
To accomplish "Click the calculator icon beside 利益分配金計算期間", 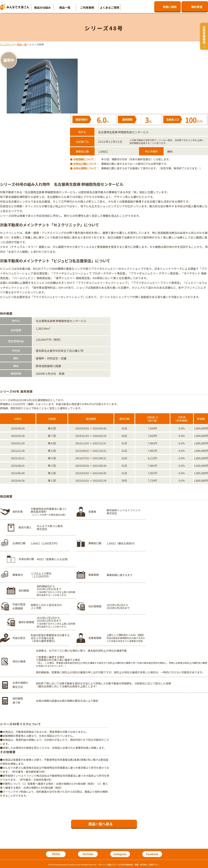I will pos(5,607).
